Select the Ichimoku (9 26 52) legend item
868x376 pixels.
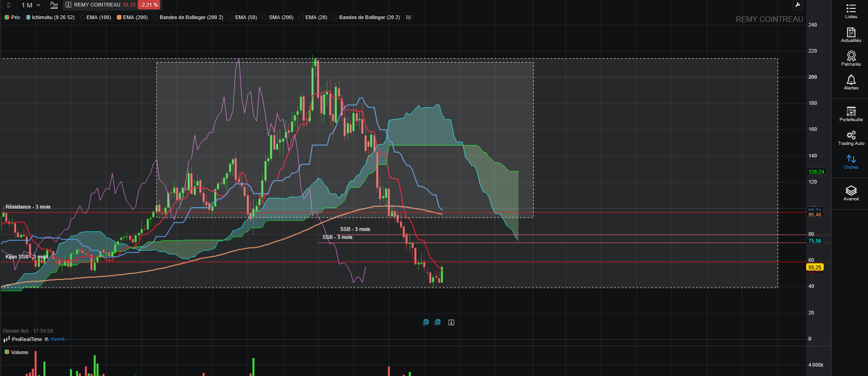click(50, 18)
